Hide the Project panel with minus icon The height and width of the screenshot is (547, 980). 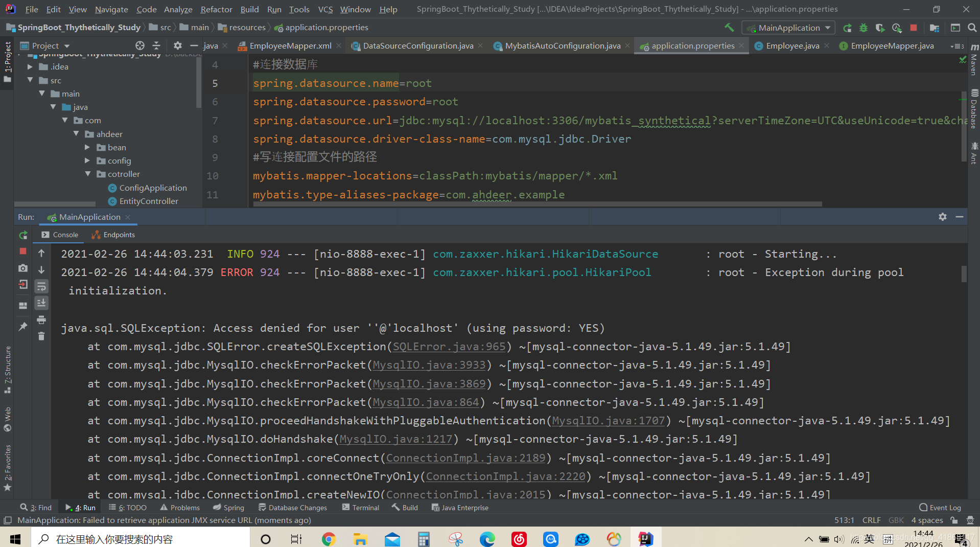click(194, 45)
